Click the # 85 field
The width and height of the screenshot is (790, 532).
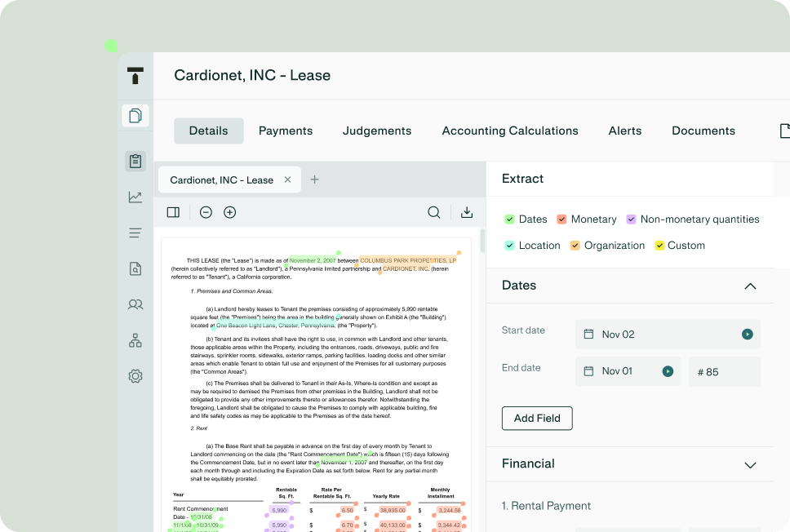pos(725,371)
